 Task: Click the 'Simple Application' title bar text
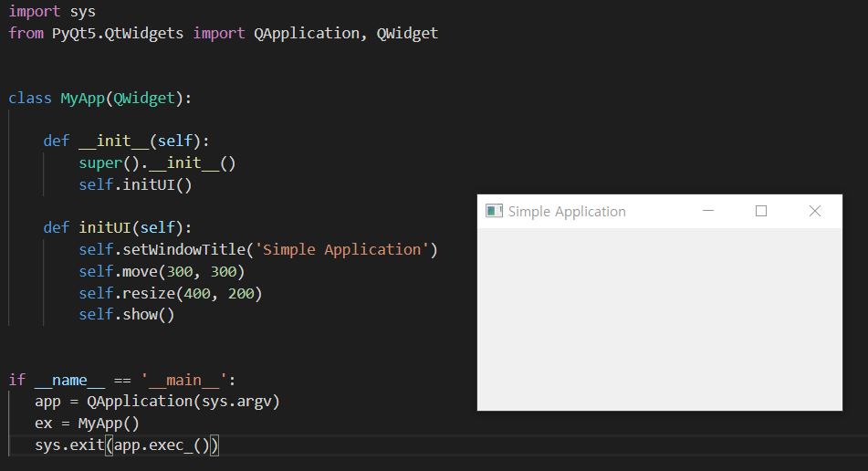point(567,212)
